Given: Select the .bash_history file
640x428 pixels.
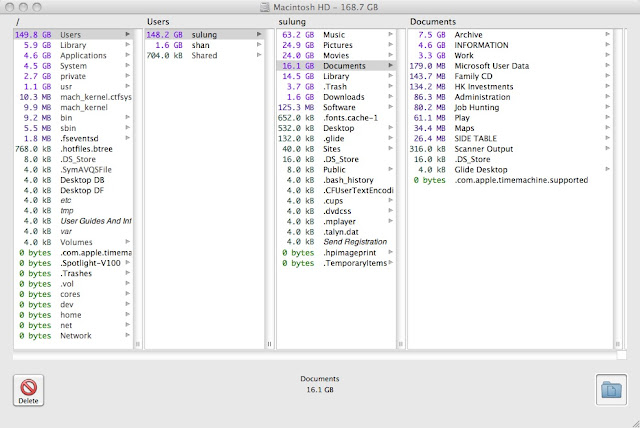Looking at the screenshot, I should coord(336,180).
